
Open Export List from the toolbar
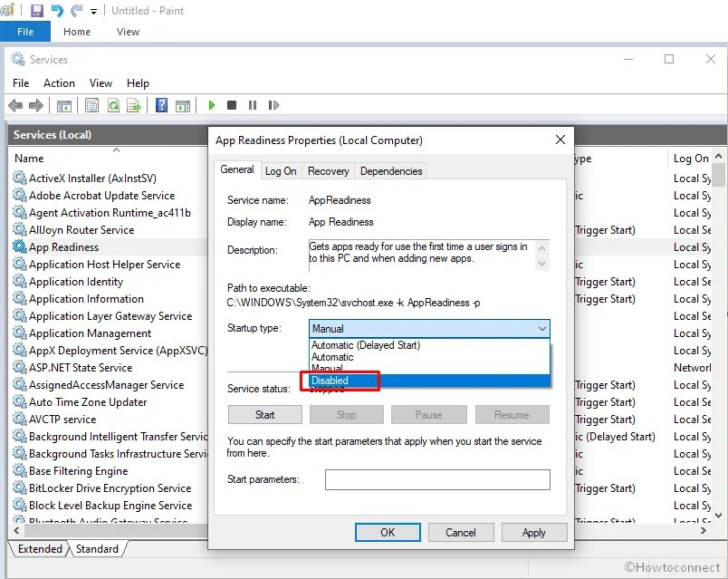click(133, 105)
